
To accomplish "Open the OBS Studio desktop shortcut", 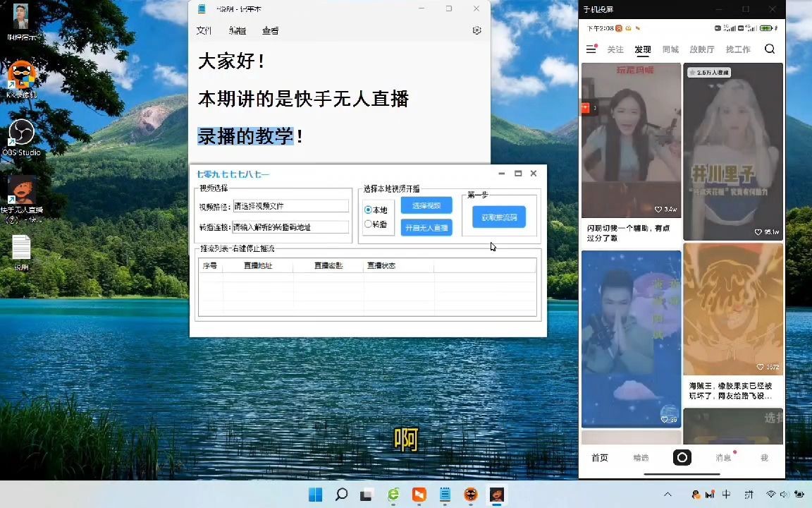I will pyautogui.click(x=21, y=138).
